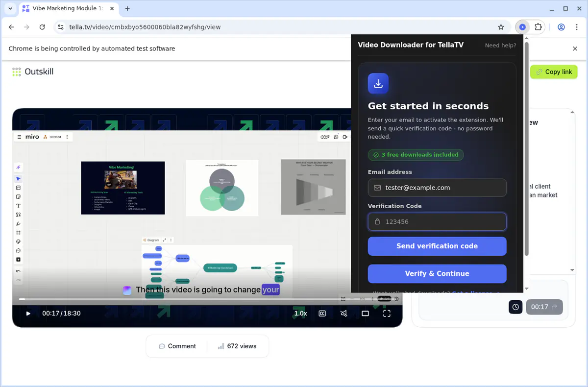Open the Chrome profile avatar
The image size is (588, 387).
click(562, 27)
